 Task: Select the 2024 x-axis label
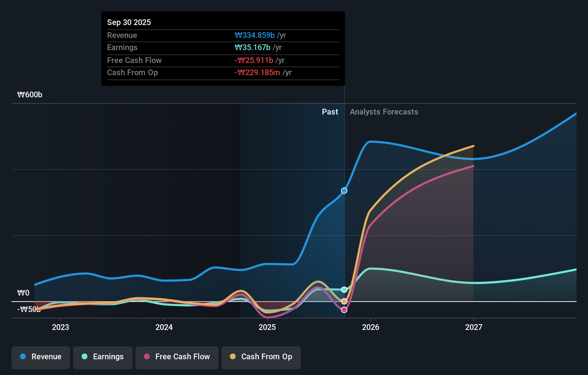tap(164, 327)
